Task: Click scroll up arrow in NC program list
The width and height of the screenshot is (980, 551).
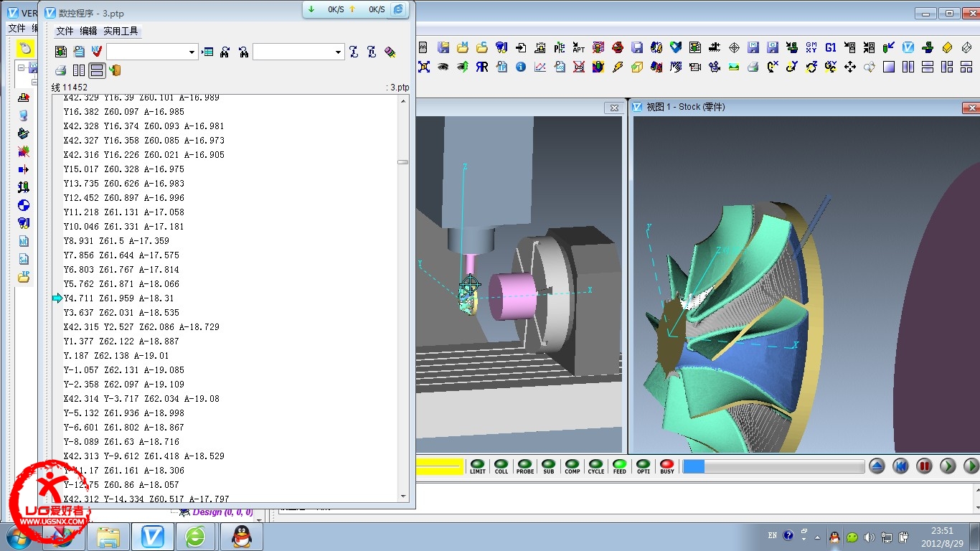Action: (x=403, y=101)
